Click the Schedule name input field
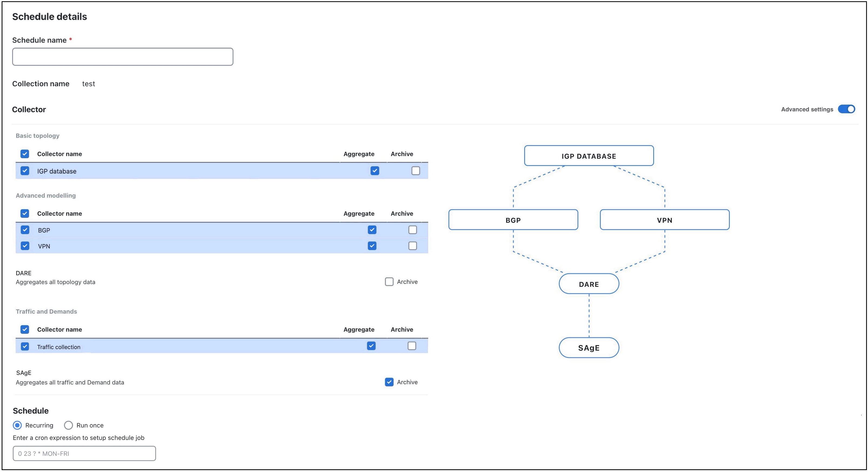This screenshot has width=868, height=472. (x=122, y=56)
